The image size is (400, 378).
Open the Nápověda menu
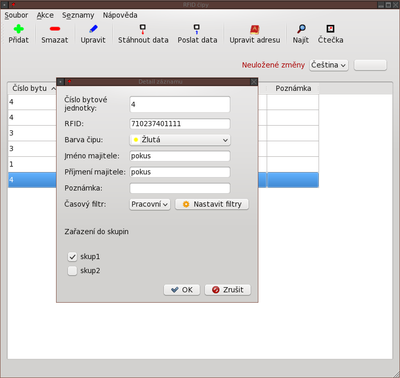pos(120,15)
